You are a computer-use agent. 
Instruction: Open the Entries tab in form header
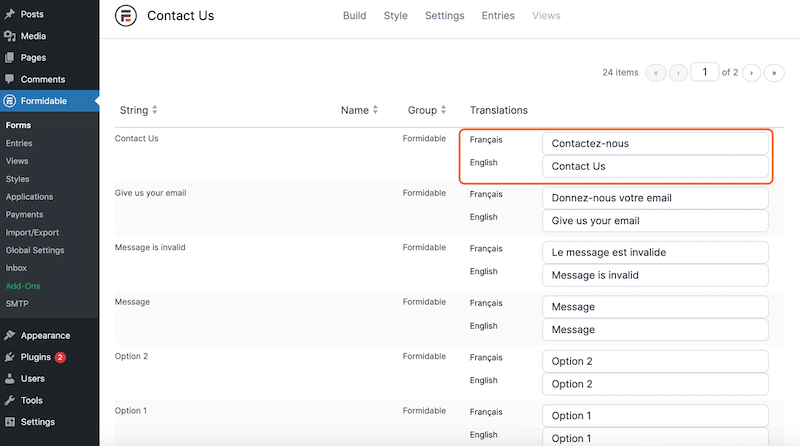coord(498,16)
